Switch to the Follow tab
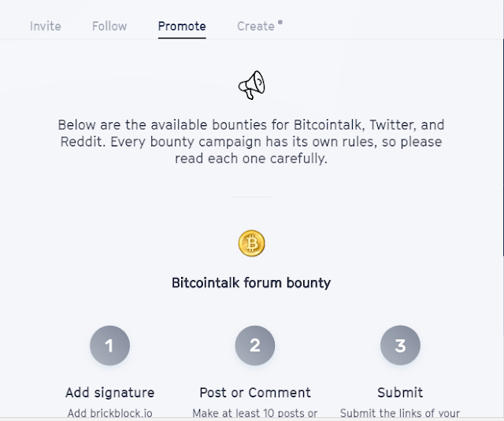Screen dimensions: 504x421 (109, 26)
